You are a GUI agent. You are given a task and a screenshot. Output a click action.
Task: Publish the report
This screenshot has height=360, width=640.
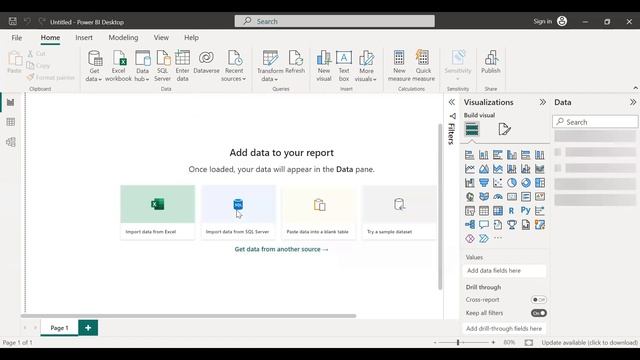[491, 62]
